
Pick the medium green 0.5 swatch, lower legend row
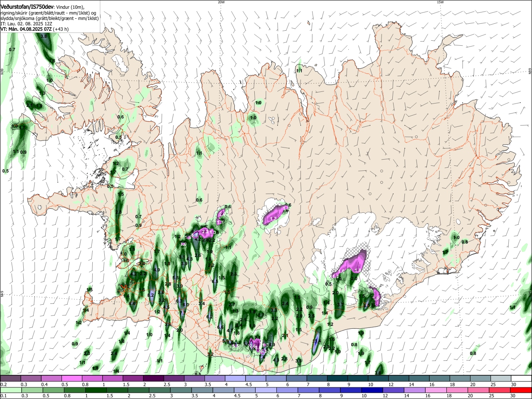(53, 390)
